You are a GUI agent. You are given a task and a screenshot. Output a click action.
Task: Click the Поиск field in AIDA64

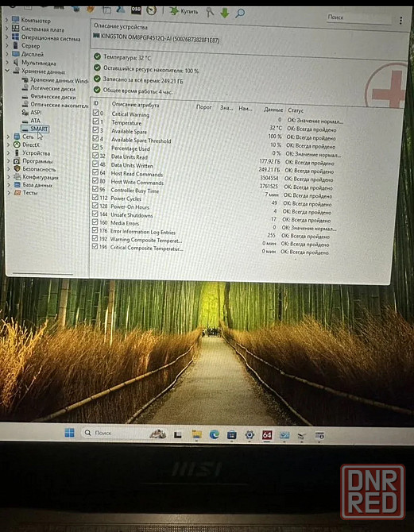(359, 18)
